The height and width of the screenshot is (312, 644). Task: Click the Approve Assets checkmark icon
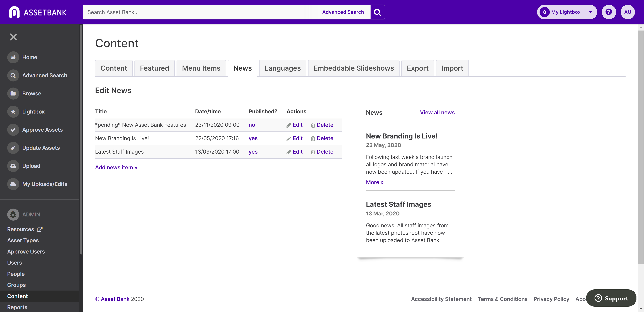point(13,130)
